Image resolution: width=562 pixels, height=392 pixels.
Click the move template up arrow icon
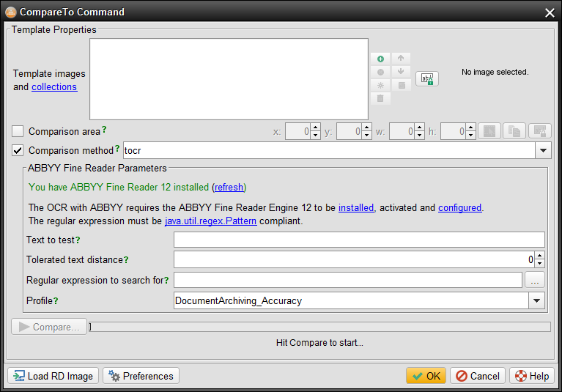tap(401, 59)
